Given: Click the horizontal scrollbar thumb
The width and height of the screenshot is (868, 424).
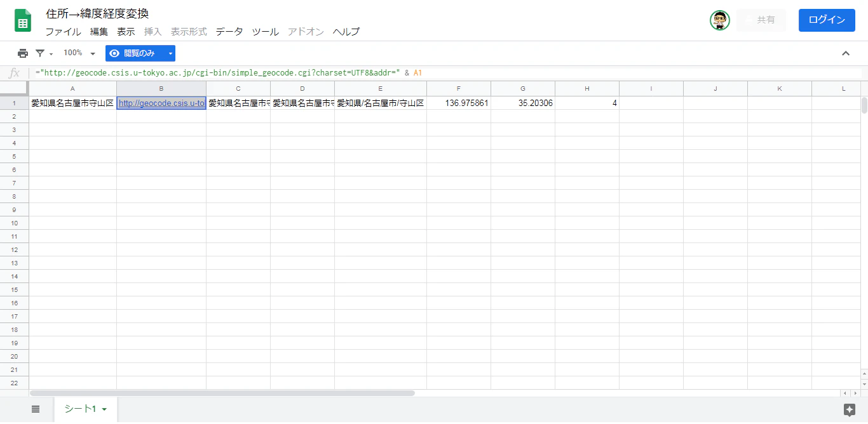Looking at the screenshot, I should (222, 393).
